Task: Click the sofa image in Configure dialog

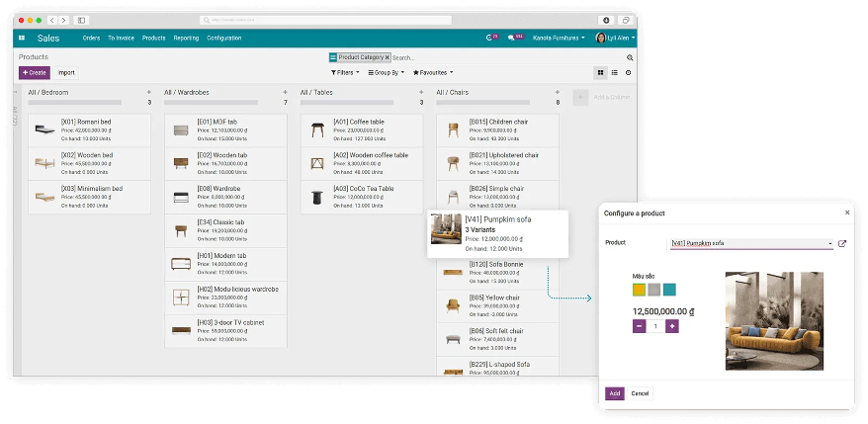Action: [774, 321]
